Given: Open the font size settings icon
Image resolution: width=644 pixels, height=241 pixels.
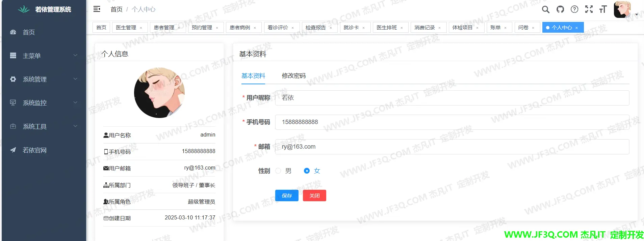Looking at the screenshot, I should click(x=603, y=9).
